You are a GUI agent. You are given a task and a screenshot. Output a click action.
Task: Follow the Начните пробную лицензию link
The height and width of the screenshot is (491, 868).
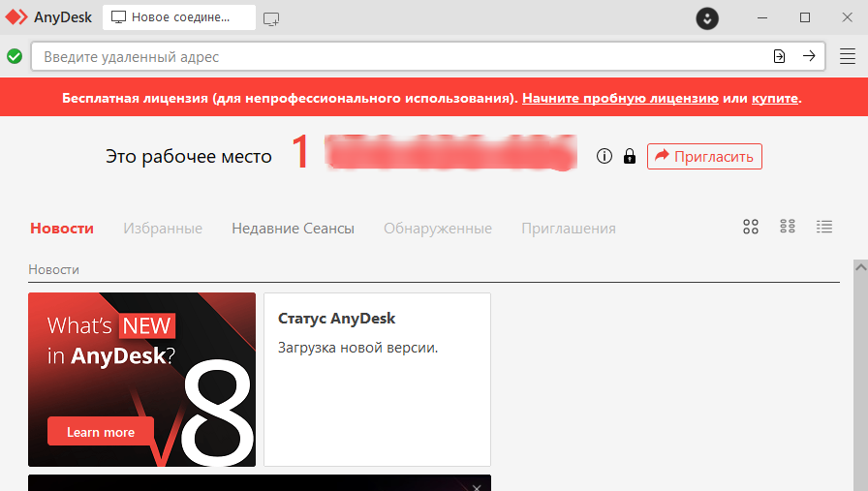click(620, 98)
